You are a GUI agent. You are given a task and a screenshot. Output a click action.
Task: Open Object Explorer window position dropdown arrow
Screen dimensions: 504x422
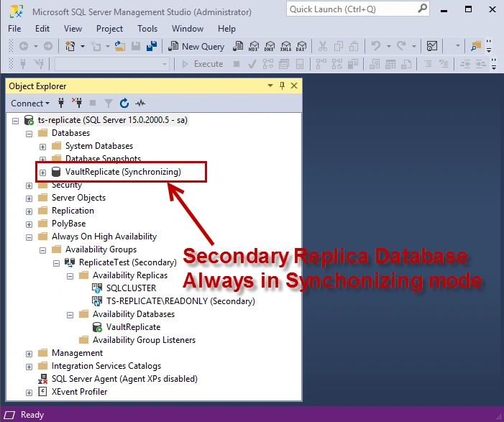[x=270, y=86]
